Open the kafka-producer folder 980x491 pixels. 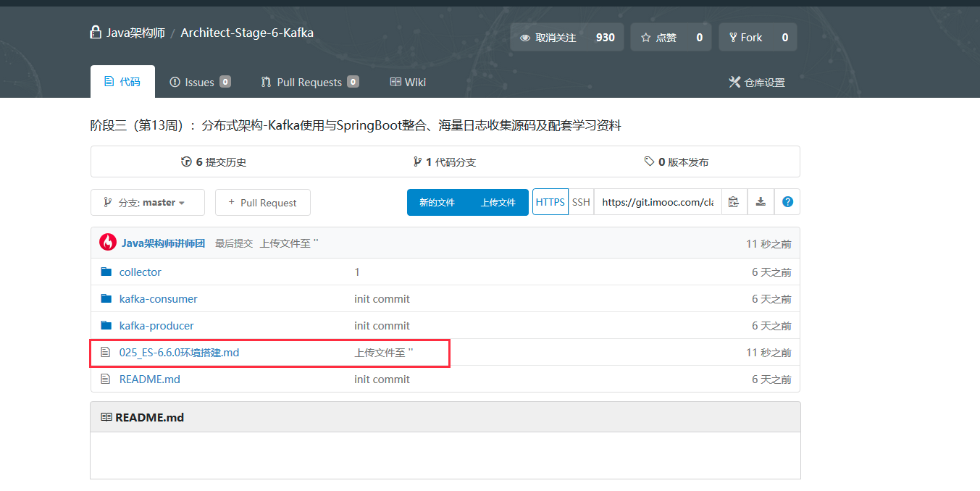click(x=156, y=326)
